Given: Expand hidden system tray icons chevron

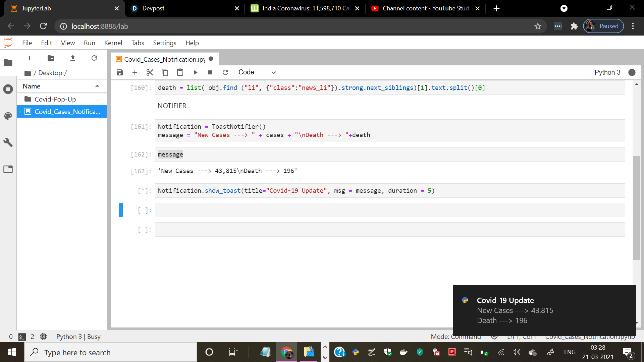Looking at the screenshot, I should (325, 347).
